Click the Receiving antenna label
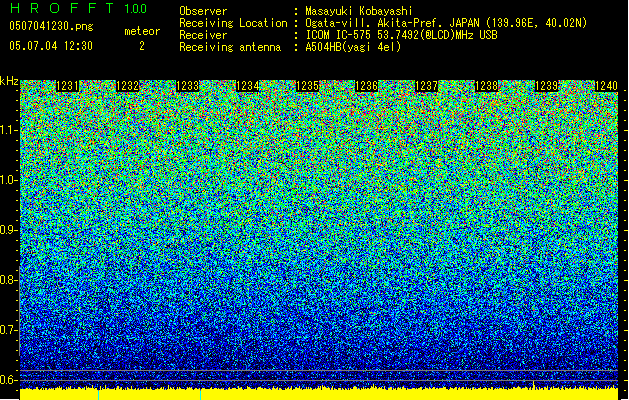Screen dimensions: 629x400 point(230,47)
